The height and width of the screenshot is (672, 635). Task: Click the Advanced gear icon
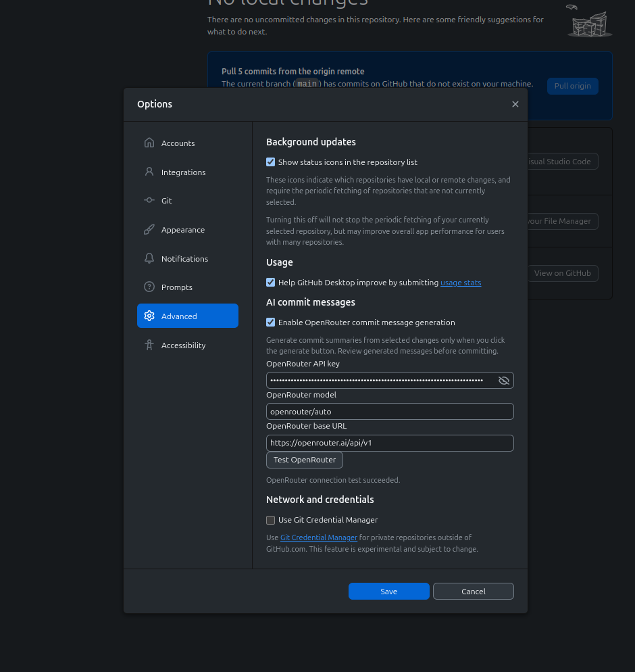tap(149, 316)
